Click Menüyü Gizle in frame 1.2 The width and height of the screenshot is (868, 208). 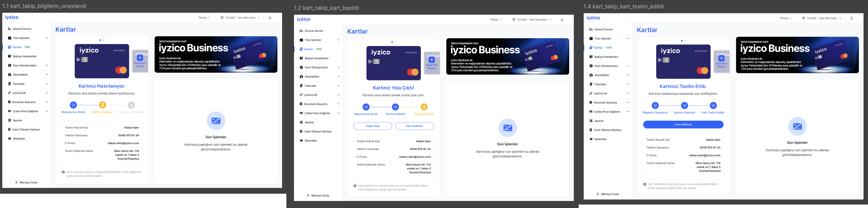coord(318,195)
